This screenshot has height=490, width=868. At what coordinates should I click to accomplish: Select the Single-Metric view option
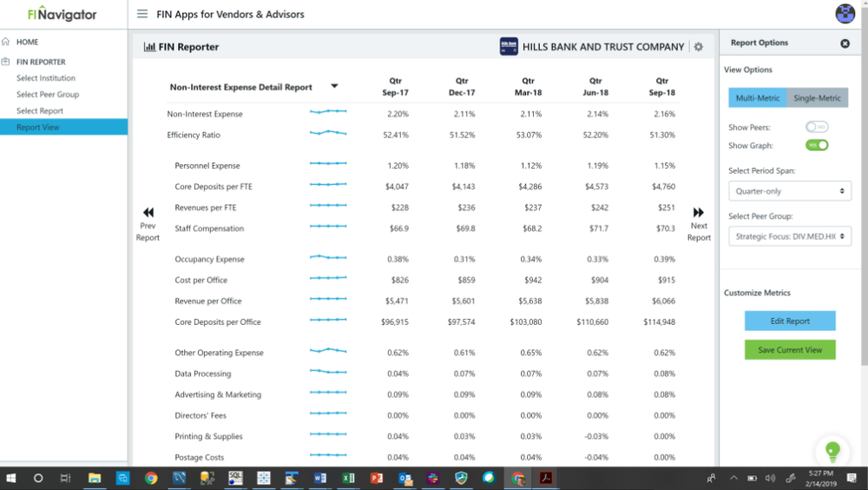pyautogui.click(x=817, y=97)
